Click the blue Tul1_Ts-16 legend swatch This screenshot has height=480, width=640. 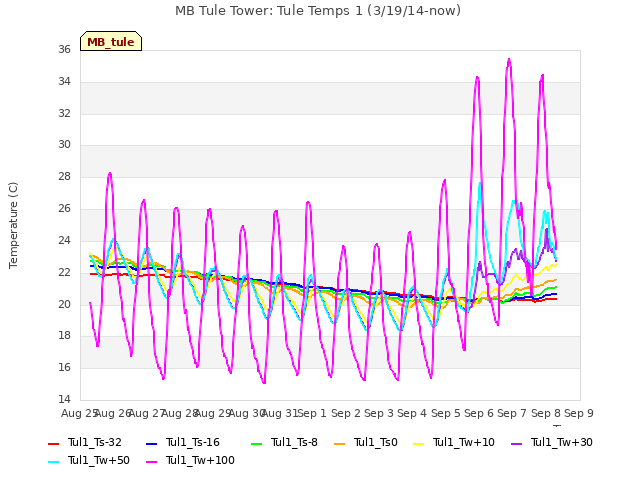151,443
